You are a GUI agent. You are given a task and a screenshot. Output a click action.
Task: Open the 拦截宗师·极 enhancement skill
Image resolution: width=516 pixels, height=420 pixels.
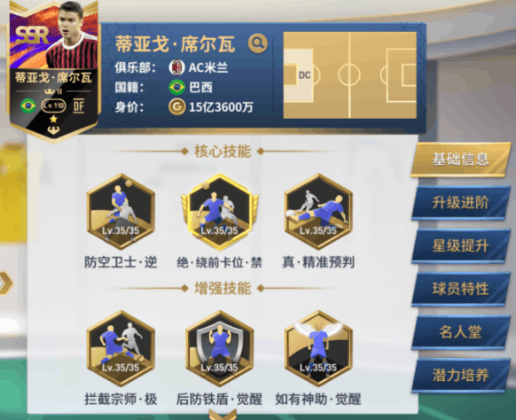pos(121,348)
